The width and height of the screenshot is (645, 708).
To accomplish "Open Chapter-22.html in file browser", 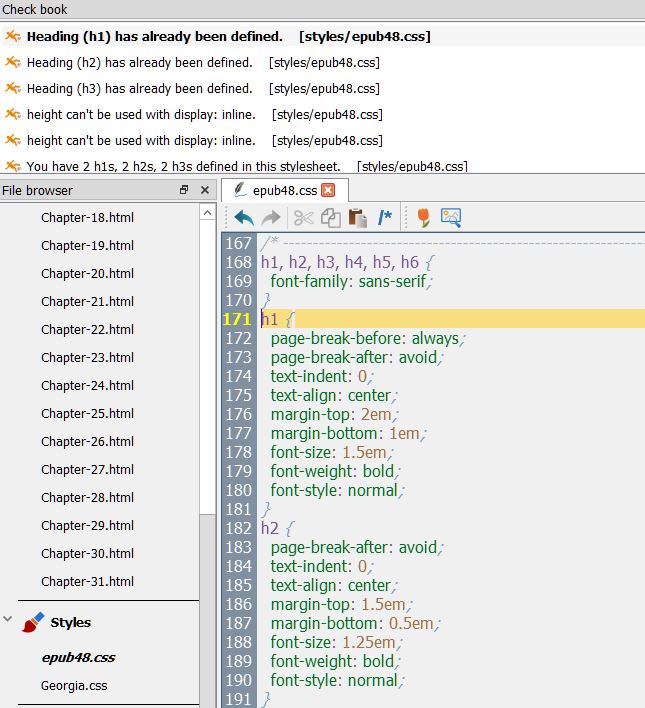I will coord(88,330).
